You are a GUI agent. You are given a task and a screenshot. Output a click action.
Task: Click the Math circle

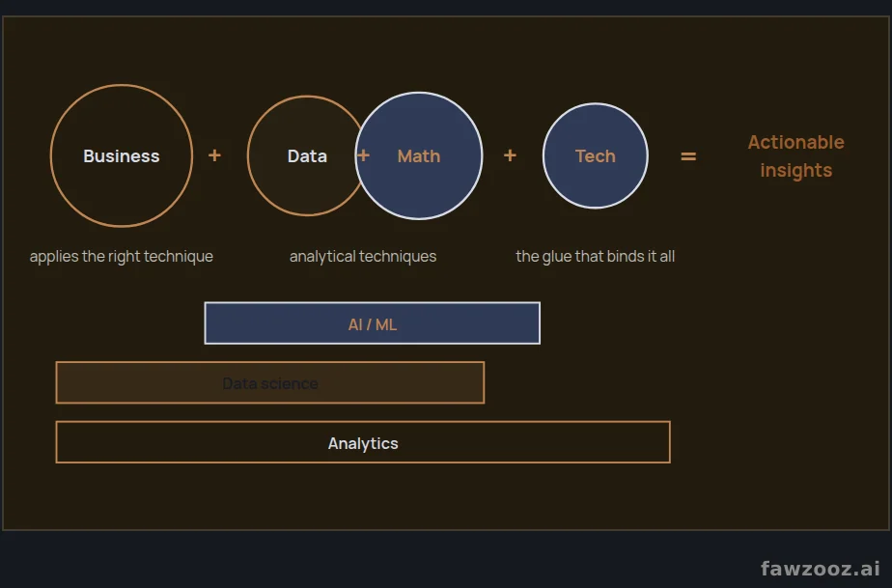point(419,155)
